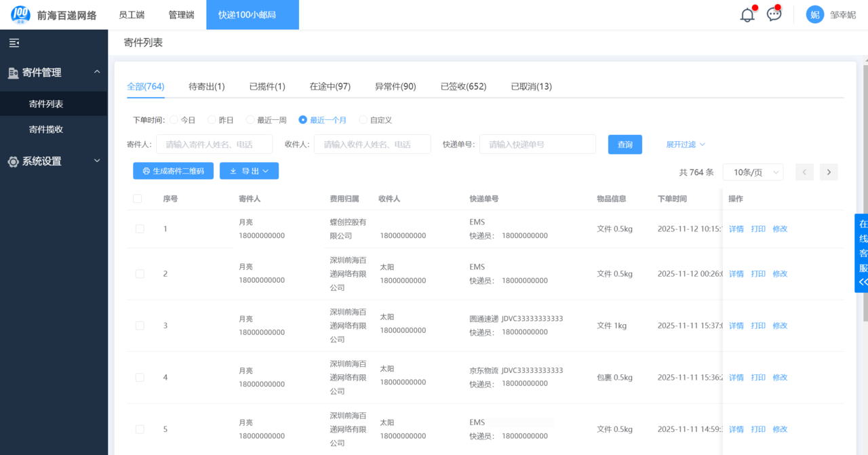Click the previous page arrow
This screenshot has height=455, width=868.
point(804,172)
